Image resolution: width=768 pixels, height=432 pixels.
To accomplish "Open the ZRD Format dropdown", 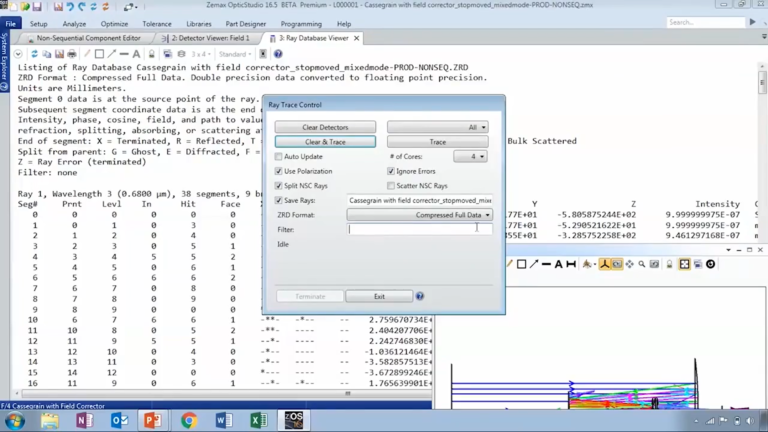I will (419, 215).
